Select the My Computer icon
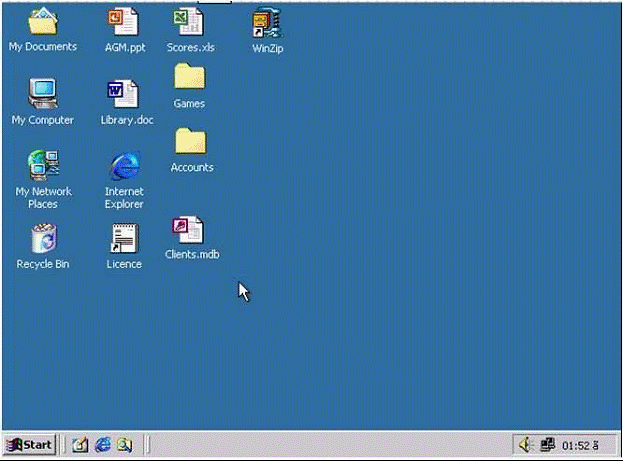This screenshot has height=461, width=623. coord(42,94)
